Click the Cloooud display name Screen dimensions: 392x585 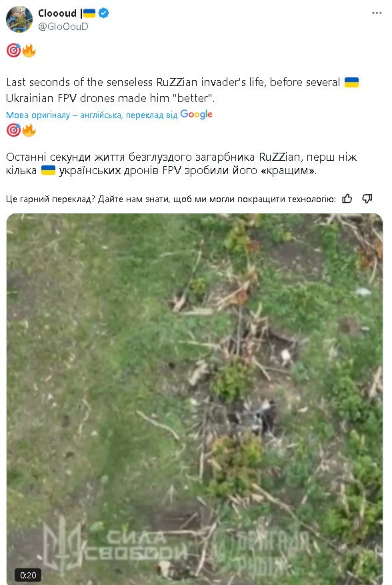click(x=57, y=13)
